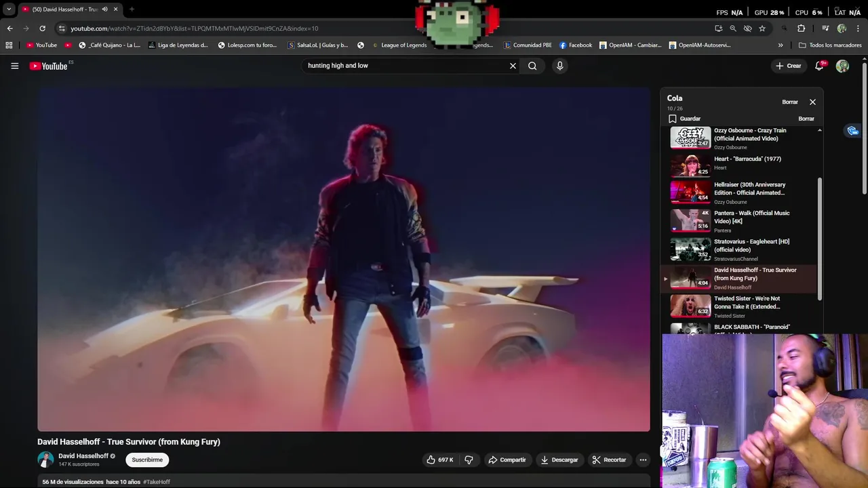Image resolution: width=868 pixels, height=488 pixels.
Task: Clear queue with top Borrar
Action: click(790, 102)
